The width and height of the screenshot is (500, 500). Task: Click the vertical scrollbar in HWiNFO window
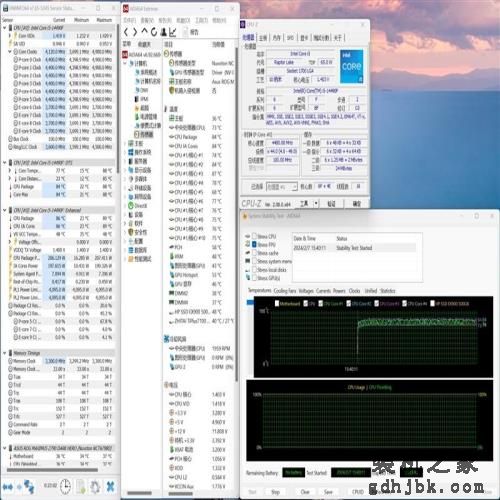coord(118,98)
